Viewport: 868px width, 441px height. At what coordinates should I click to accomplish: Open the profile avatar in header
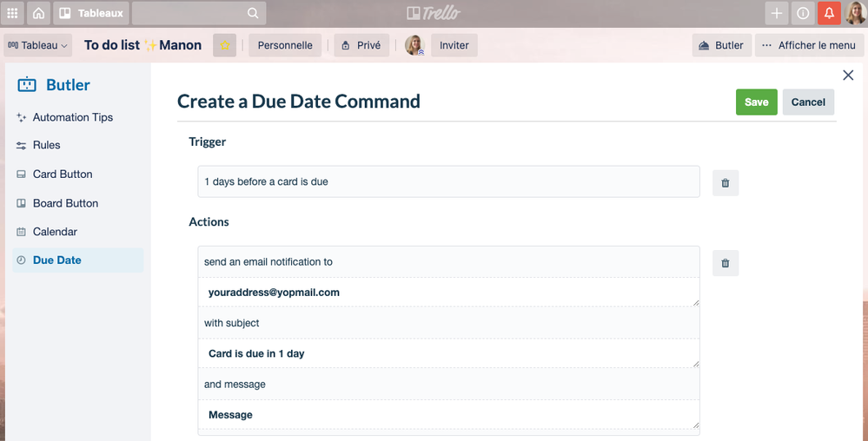(x=855, y=13)
